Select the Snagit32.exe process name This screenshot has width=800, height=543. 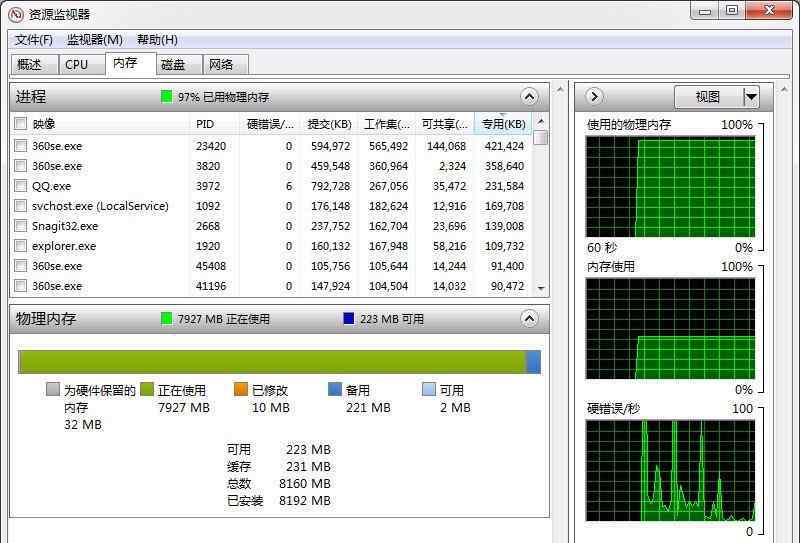point(65,226)
